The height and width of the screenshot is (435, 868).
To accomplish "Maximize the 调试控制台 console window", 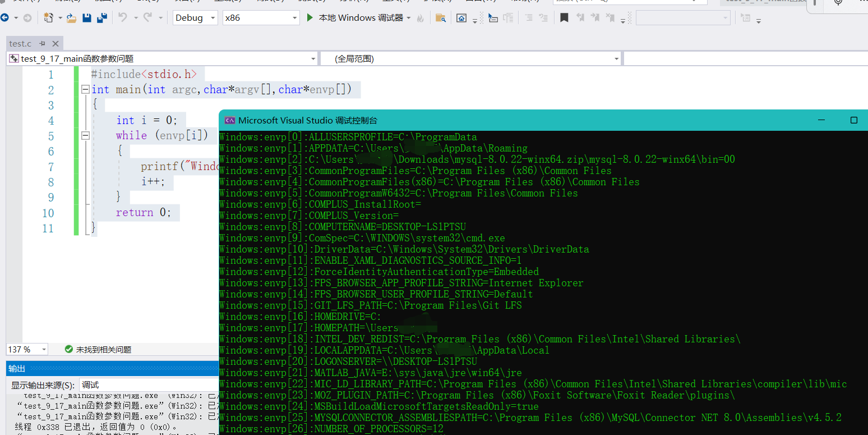I will coord(854,120).
